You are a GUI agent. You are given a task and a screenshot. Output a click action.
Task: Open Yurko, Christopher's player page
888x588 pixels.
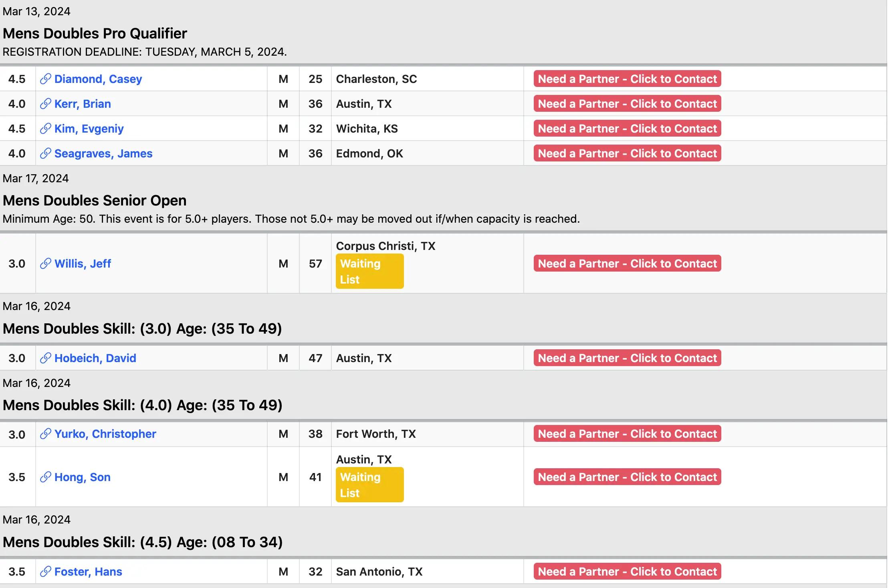(x=105, y=434)
